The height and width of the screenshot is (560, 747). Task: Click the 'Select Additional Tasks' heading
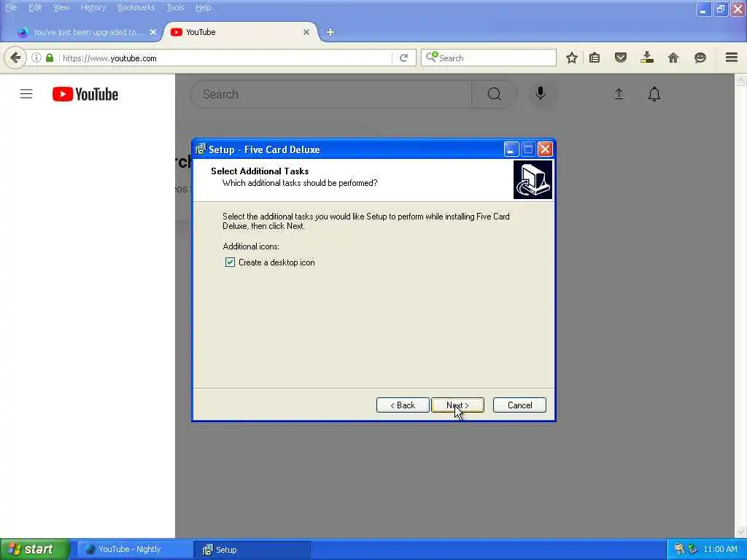[x=260, y=171]
